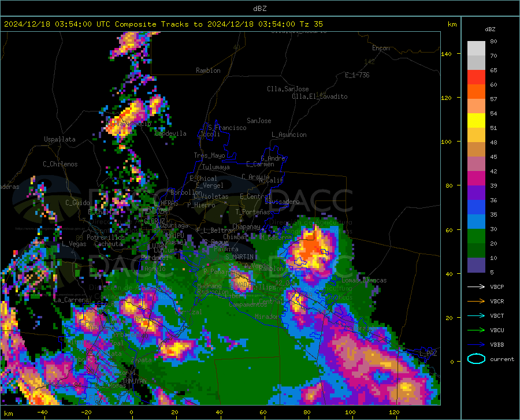520x420 pixels.
Task: Click the 'Tz 35' header value
Action: pos(311,24)
